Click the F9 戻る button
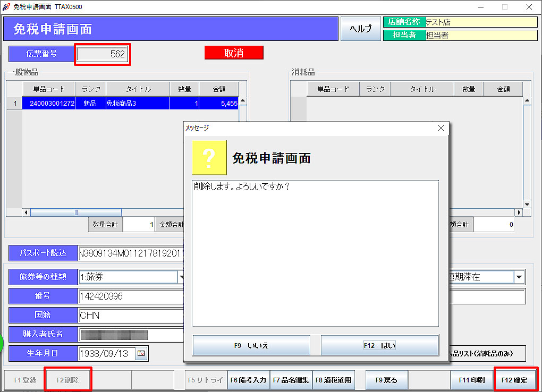This screenshot has width=542, height=392. (x=386, y=380)
